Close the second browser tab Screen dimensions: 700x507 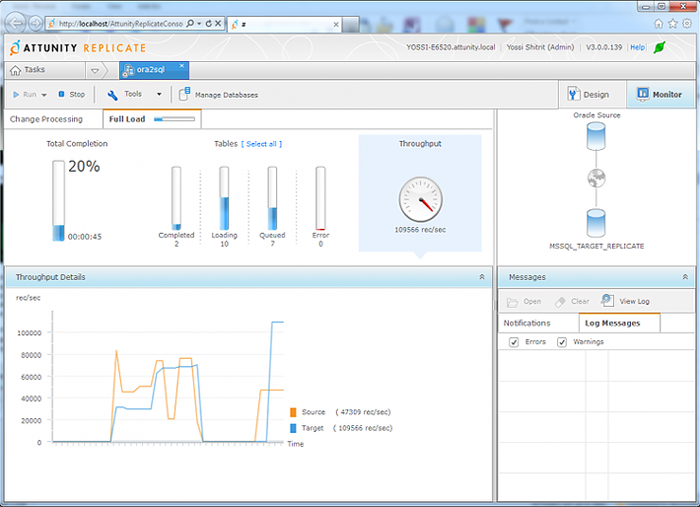click(336, 25)
